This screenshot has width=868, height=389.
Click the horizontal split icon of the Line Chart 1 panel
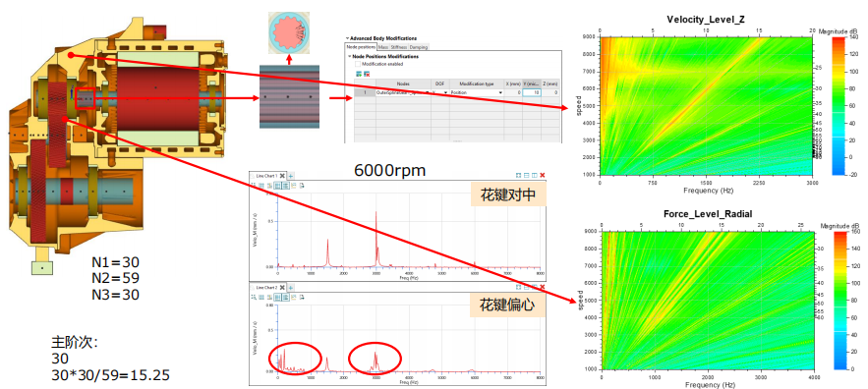tap(527, 176)
